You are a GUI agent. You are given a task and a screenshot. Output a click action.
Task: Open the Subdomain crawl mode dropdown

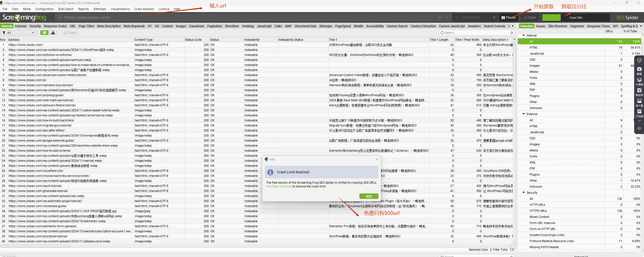tap(475, 17)
